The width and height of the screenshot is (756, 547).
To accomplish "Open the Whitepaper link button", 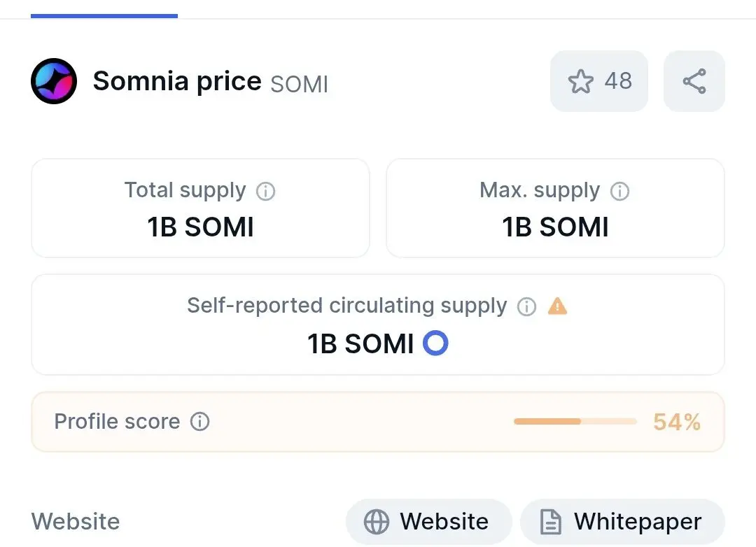I will coord(622,522).
